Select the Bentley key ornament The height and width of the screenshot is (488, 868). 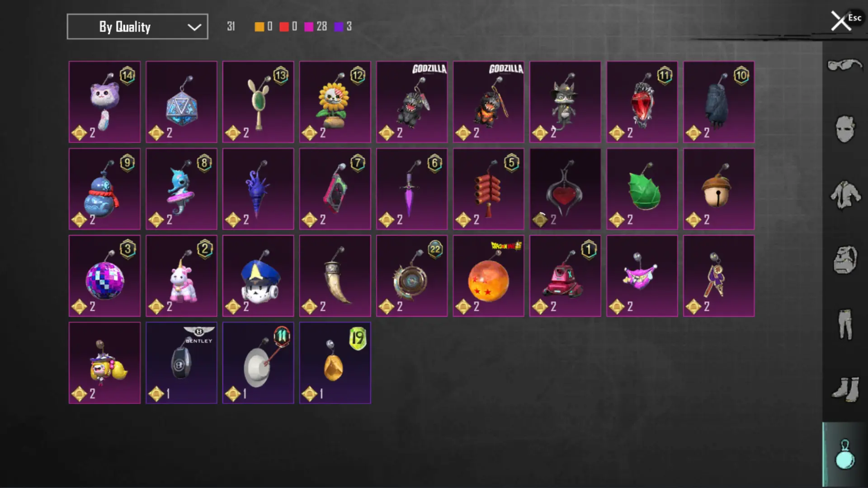181,363
